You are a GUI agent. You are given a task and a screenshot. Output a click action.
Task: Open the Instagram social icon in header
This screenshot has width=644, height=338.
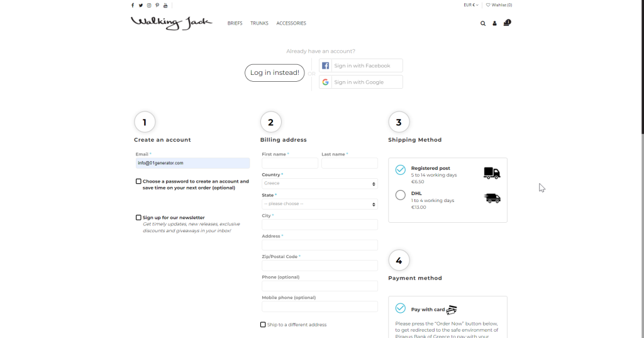(x=149, y=5)
